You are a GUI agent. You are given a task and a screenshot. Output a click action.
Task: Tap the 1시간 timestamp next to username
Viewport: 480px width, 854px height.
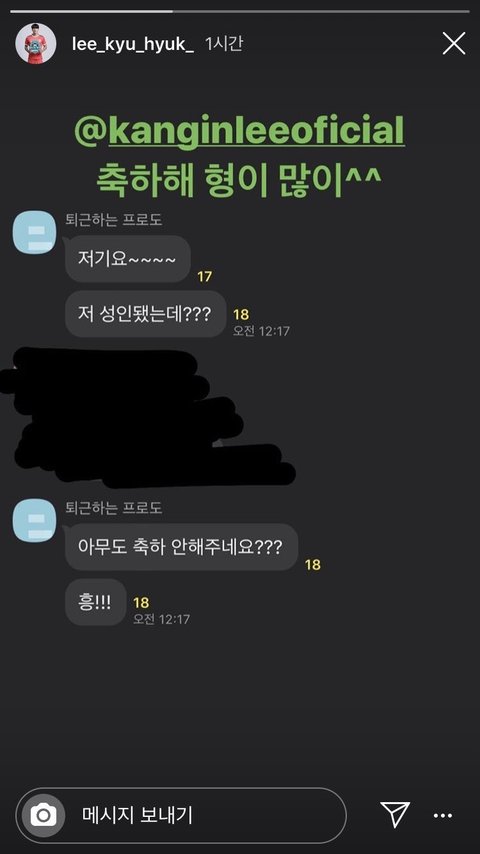pos(223,44)
